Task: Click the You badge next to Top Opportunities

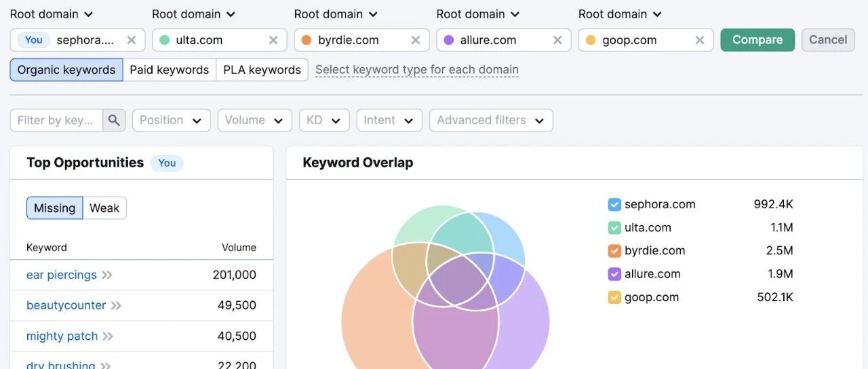Action: [x=167, y=163]
